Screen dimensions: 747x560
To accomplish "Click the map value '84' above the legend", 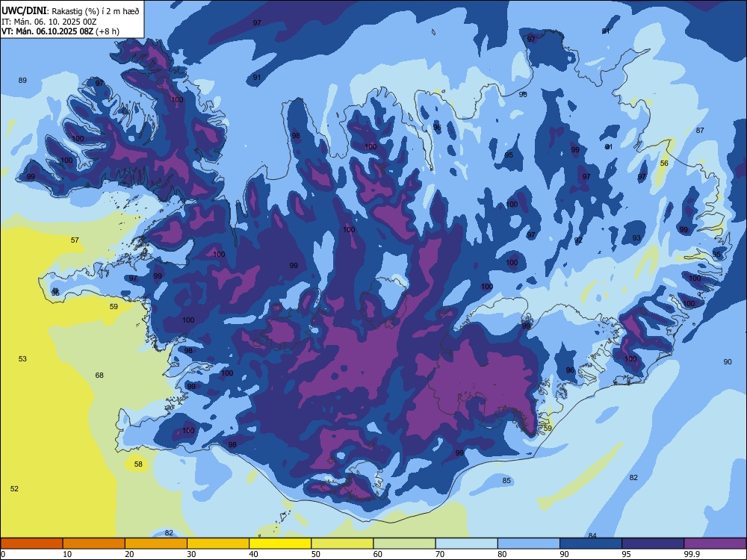I will [x=592, y=535].
